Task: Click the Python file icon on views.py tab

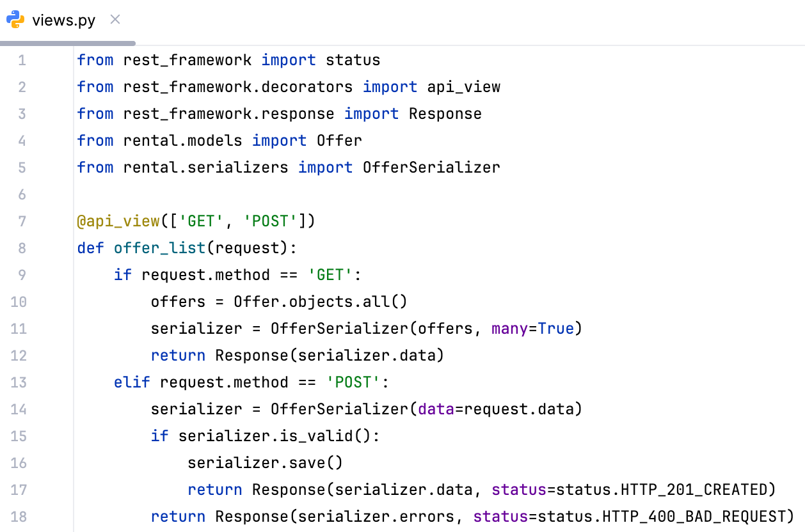Action: pyautogui.click(x=15, y=20)
